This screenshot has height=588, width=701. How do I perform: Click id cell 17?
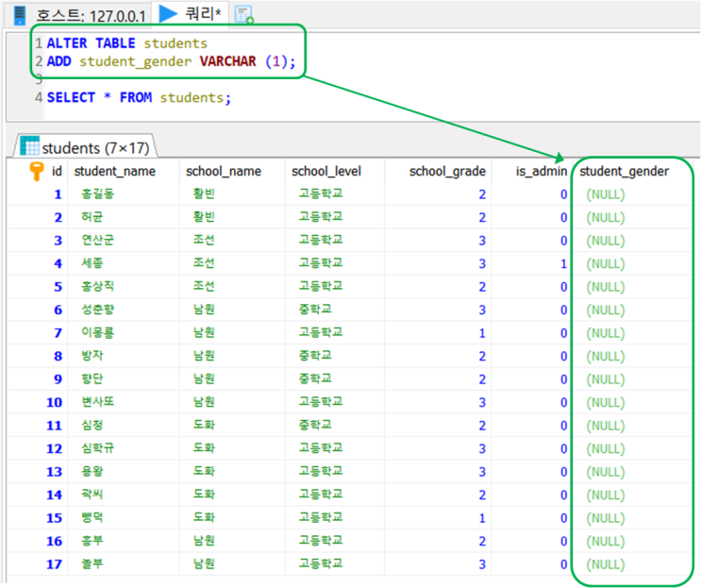(x=55, y=564)
